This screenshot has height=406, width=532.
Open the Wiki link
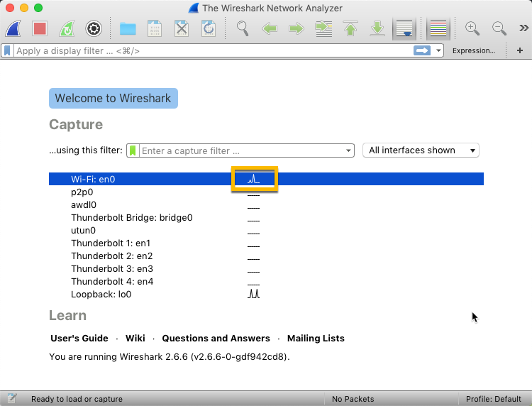pos(135,338)
